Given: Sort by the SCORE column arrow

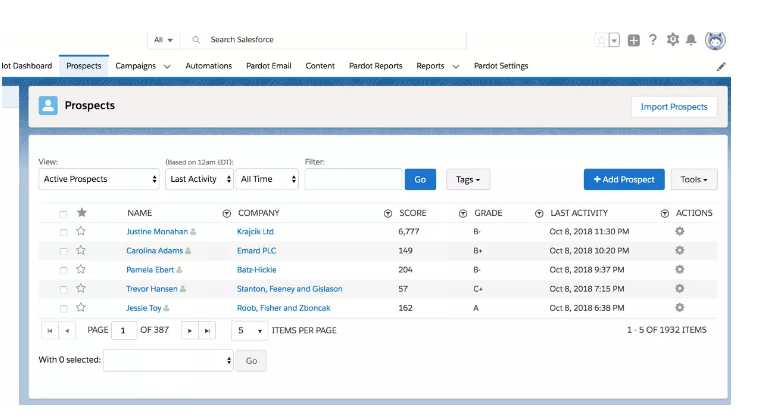Looking at the screenshot, I should pos(463,213).
